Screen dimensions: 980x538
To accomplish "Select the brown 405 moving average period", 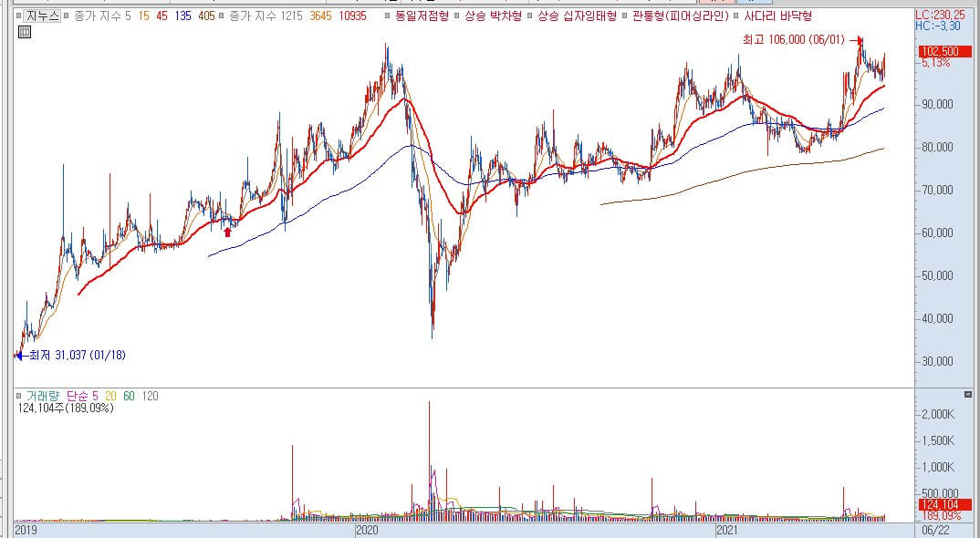I will pyautogui.click(x=207, y=16).
